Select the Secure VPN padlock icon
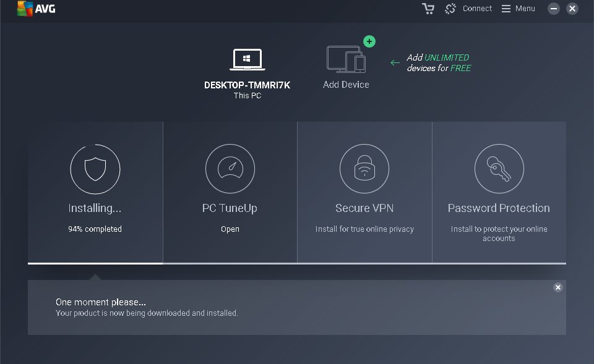The image size is (594, 364). click(x=364, y=169)
